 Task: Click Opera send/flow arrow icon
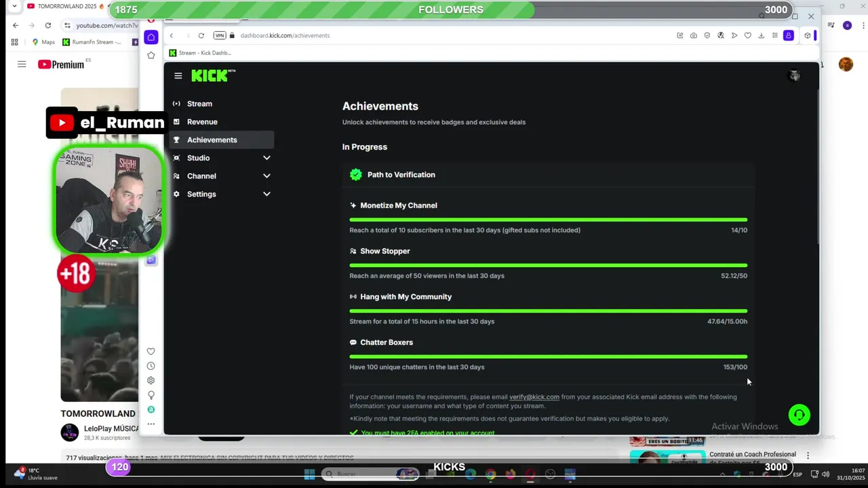click(734, 35)
